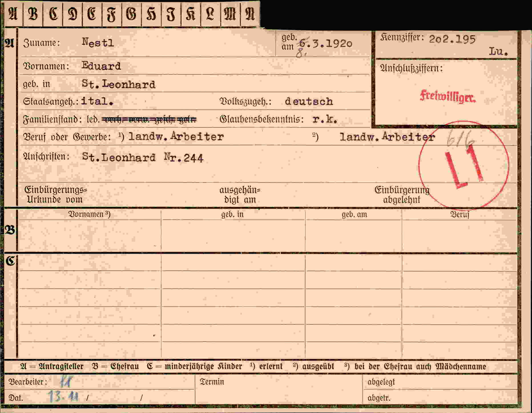Click the struck-through marital status options

coord(149,120)
